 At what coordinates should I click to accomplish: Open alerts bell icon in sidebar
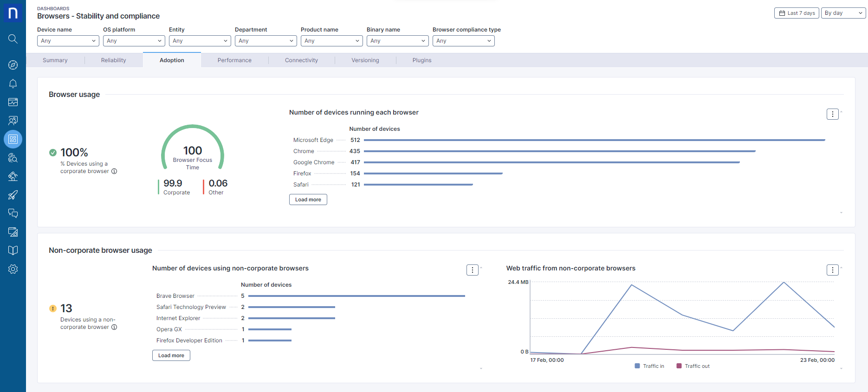pyautogui.click(x=13, y=84)
